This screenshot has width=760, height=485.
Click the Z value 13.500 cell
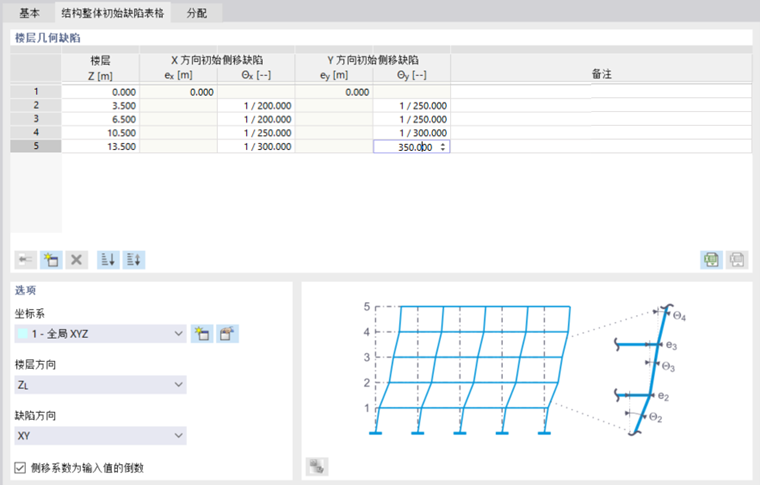pyautogui.click(x=100, y=146)
